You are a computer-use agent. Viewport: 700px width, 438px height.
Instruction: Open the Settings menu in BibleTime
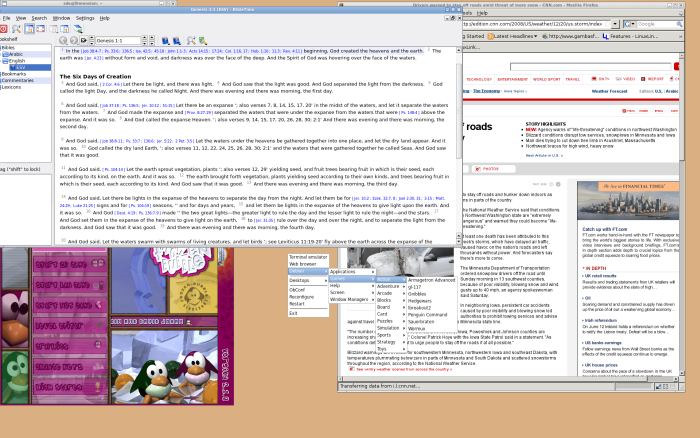click(x=85, y=18)
